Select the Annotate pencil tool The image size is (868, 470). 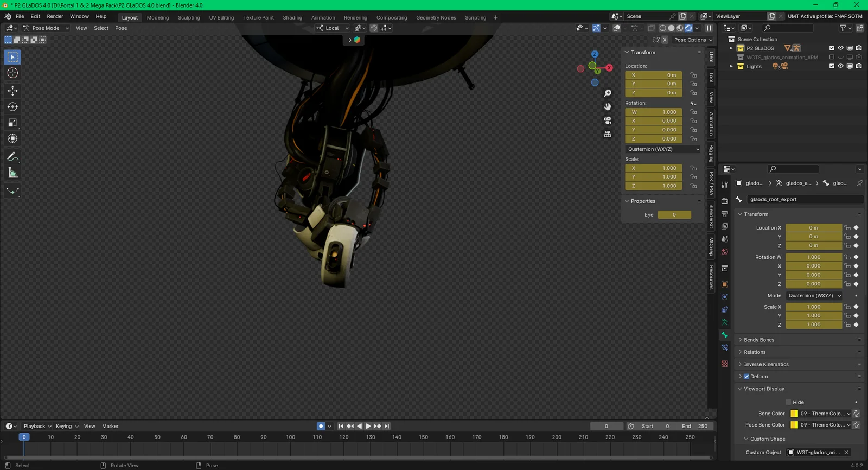pyautogui.click(x=12, y=157)
